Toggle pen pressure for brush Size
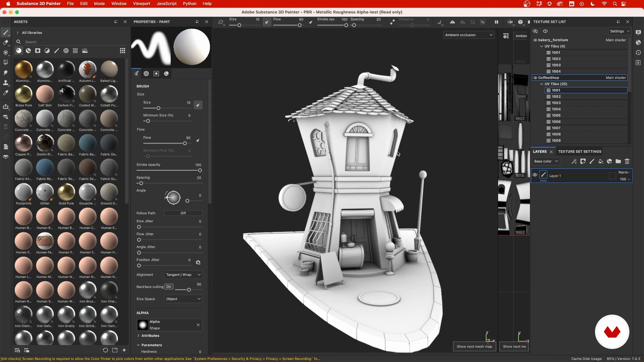The image size is (644, 362). [x=198, y=105]
